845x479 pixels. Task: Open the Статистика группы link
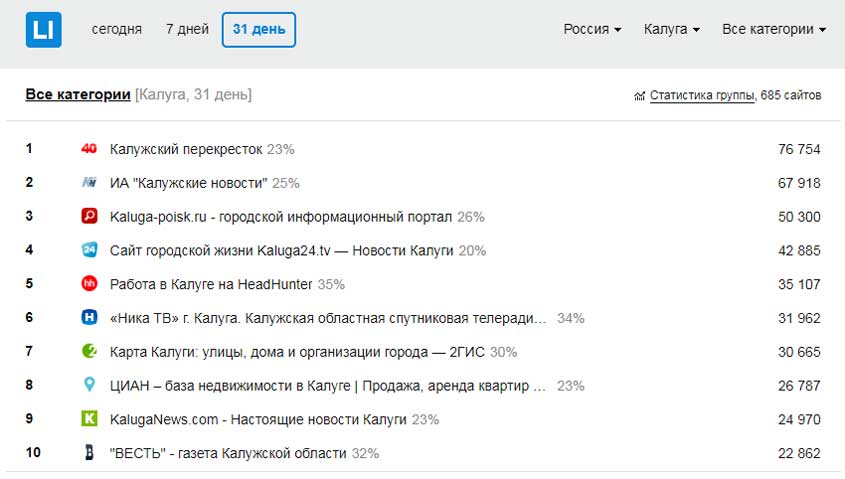click(702, 96)
